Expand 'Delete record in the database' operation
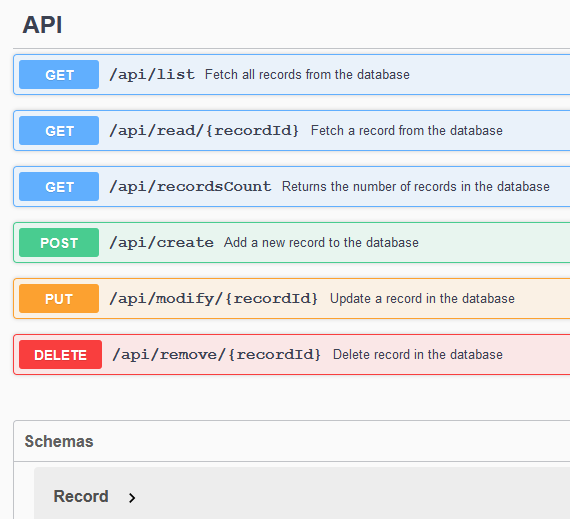Viewport: 570px width, 519px height. pos(418,354)
